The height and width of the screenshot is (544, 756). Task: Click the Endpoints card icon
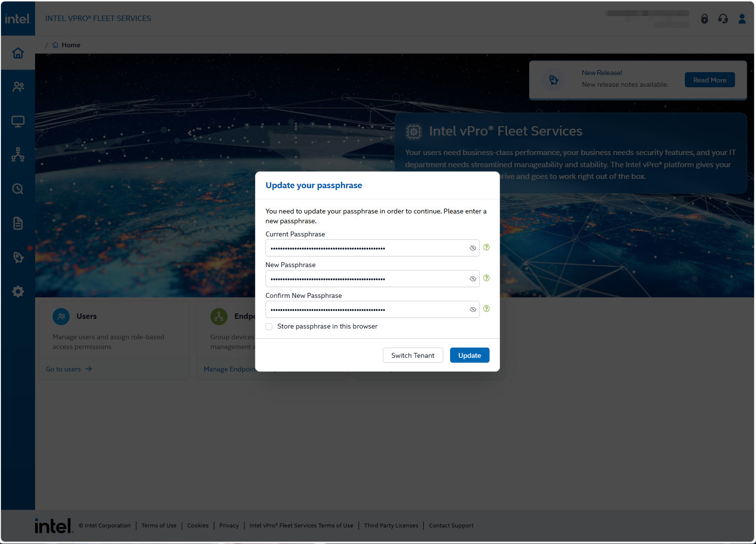click(x=219, y=316)
